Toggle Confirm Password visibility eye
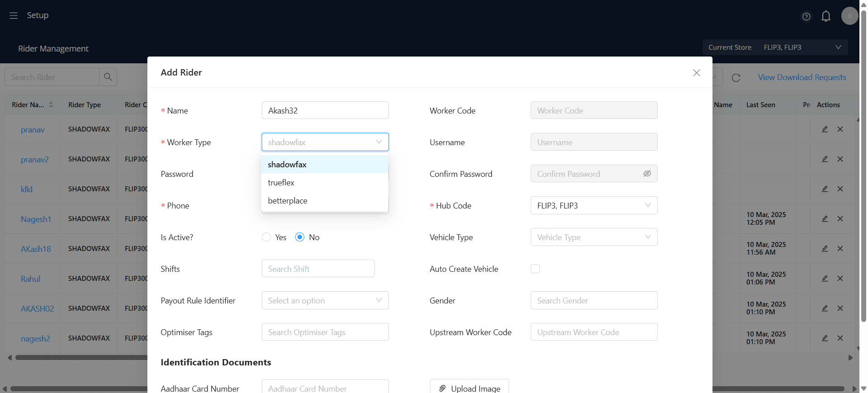Viewport: 868px width, 393px height. coord(647,174)
